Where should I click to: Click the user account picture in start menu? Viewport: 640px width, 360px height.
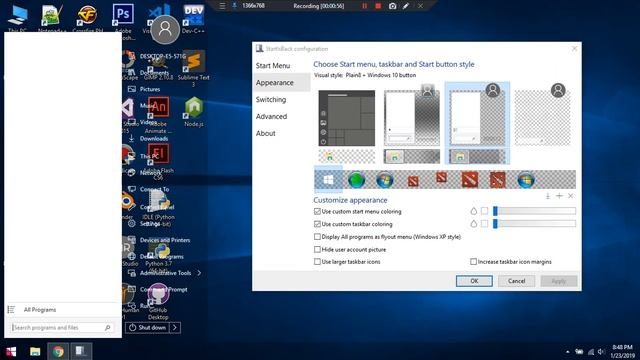(x=165, y=29)
